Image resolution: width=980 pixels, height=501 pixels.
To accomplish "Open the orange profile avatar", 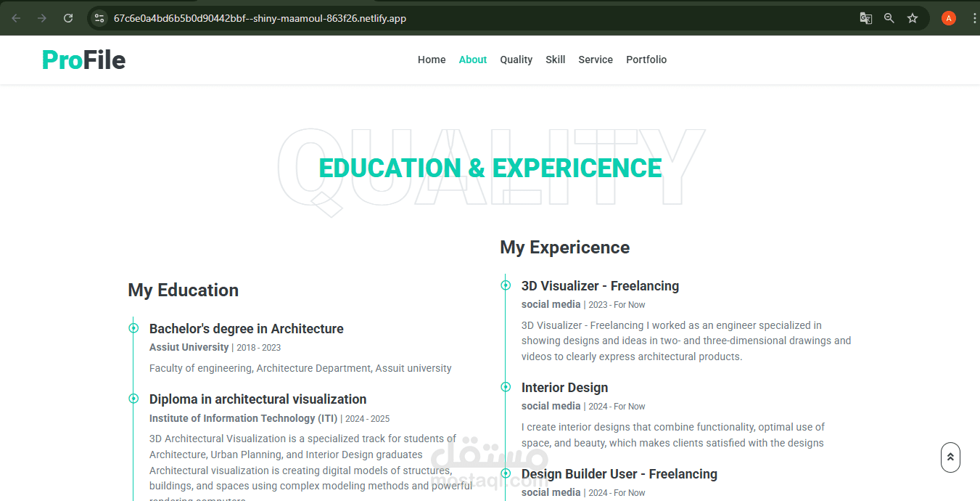I will (x=948, y=18).
